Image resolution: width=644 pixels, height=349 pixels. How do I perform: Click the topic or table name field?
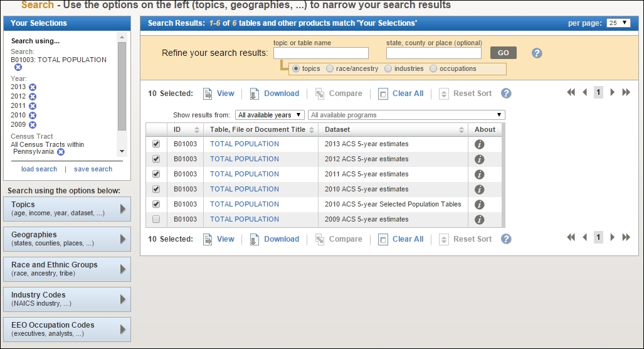pos(321,53)
